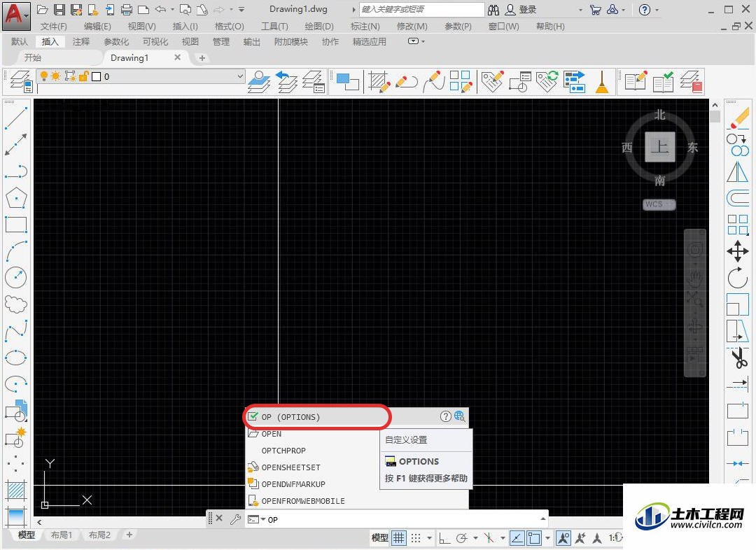Select the Hatch tool in left toolbar
756x550 pixels.
pyautogui.click(x=16, y=491)
